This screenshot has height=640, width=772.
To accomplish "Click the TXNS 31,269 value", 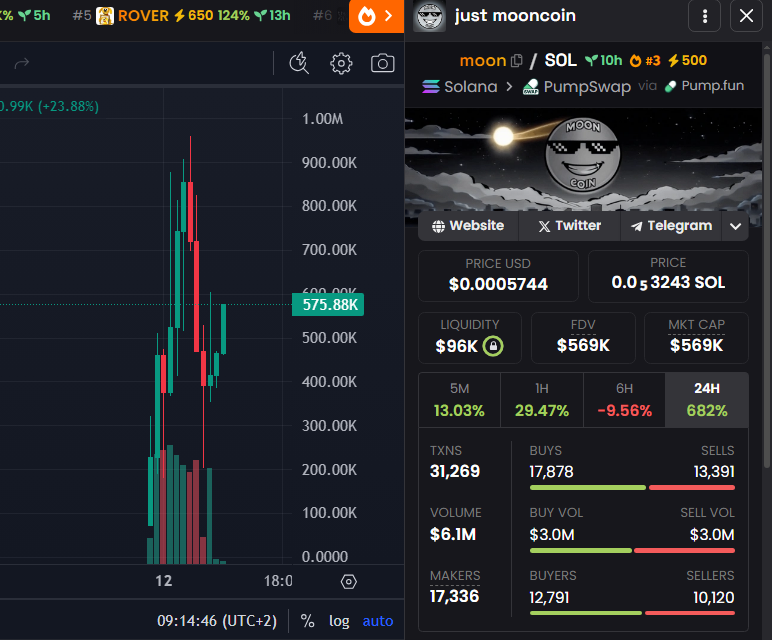I will 455,471.
